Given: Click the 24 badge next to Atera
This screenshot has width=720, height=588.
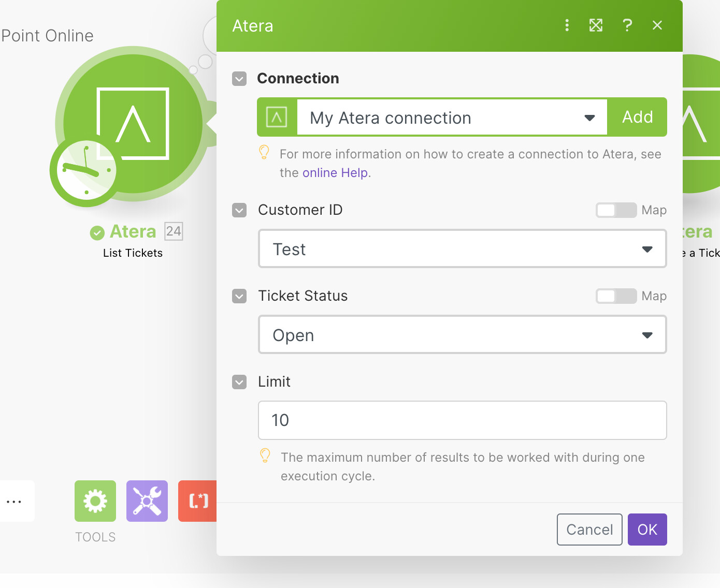Looking at the screenshot, I should pyautogui.click(x=174, y=231).
